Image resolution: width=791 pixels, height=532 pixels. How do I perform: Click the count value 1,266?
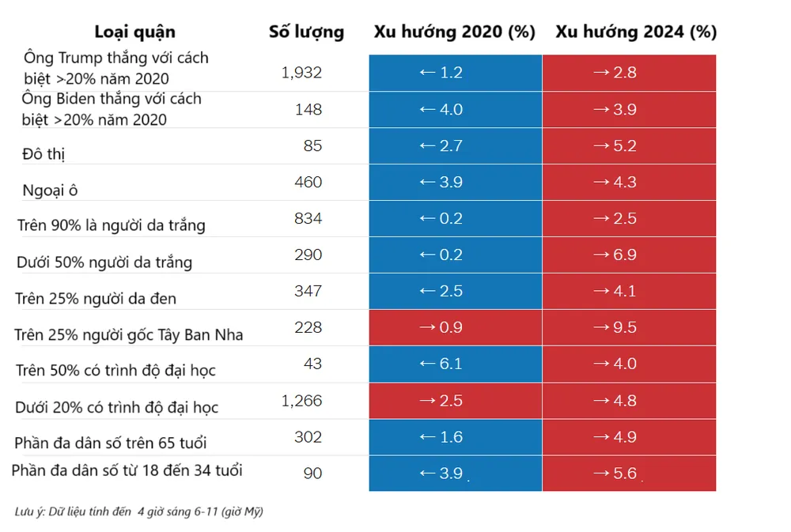(x=301, y=401)
